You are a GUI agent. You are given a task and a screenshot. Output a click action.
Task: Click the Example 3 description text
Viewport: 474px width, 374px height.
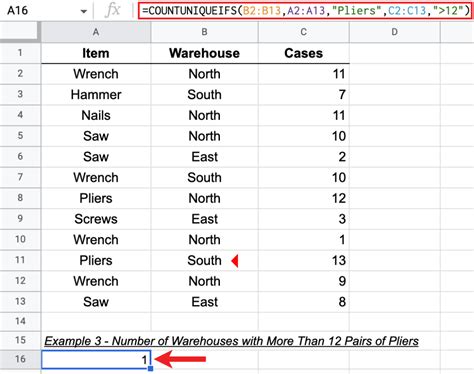231,341
